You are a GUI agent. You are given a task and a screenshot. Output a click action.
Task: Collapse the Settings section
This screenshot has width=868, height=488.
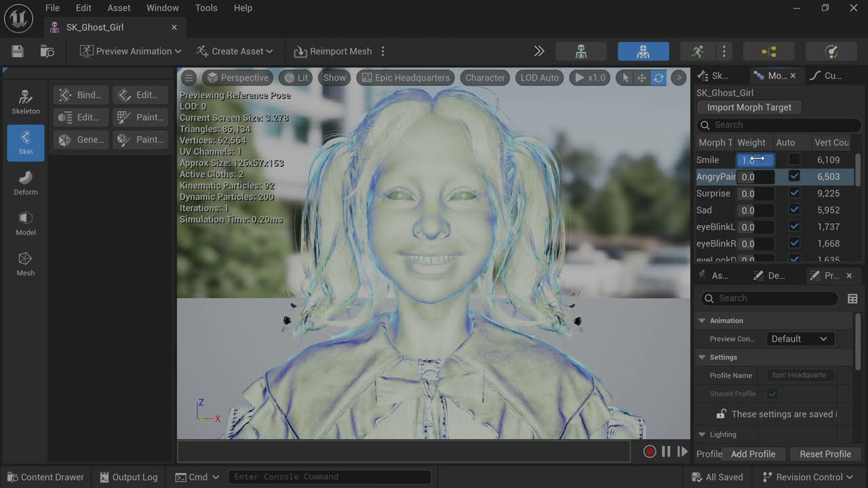[702, 357]
